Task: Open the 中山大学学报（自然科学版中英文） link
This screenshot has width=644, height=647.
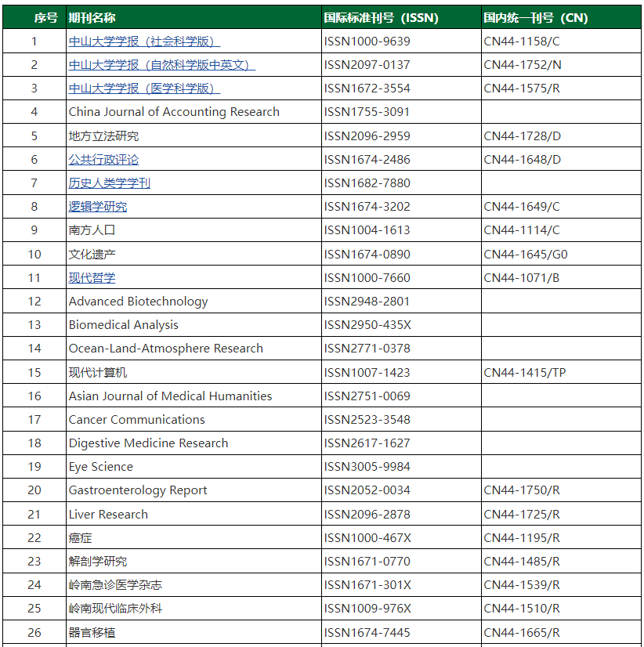Action: tap(162, 65)
